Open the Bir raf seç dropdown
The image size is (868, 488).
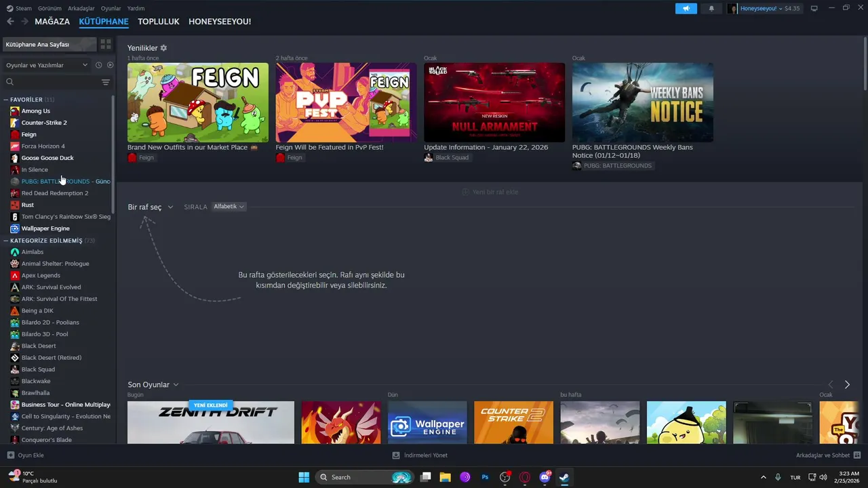click(x=151, y=207)
